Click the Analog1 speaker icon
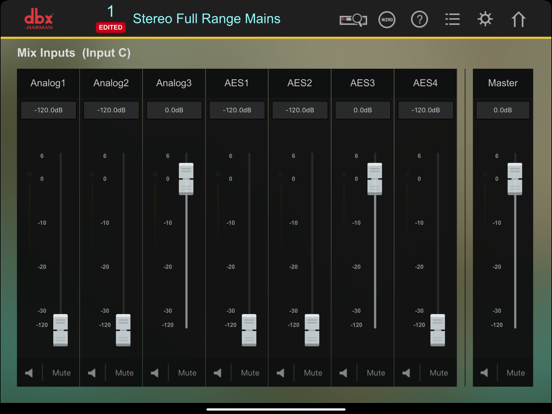This screenshot has width=552, height=414. click(x=29, y=373)
